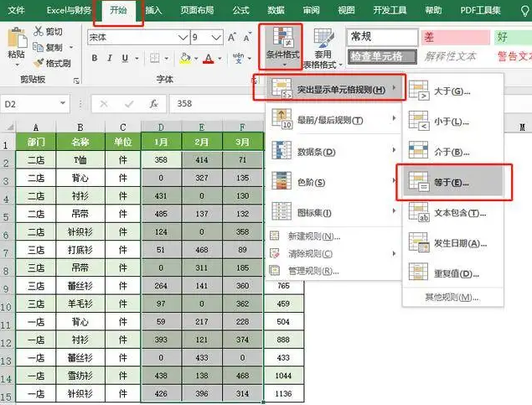Select the 文本包含 text contains rule
The image size is (532, 405).
[452, 213]
